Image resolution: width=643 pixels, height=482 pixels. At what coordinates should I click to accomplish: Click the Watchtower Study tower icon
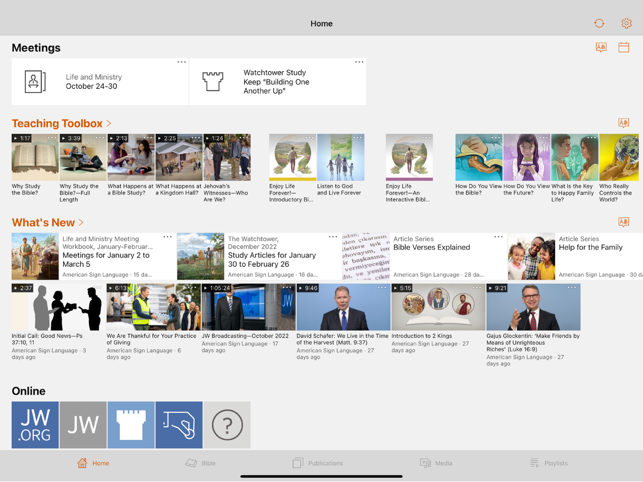click(213, 81)
